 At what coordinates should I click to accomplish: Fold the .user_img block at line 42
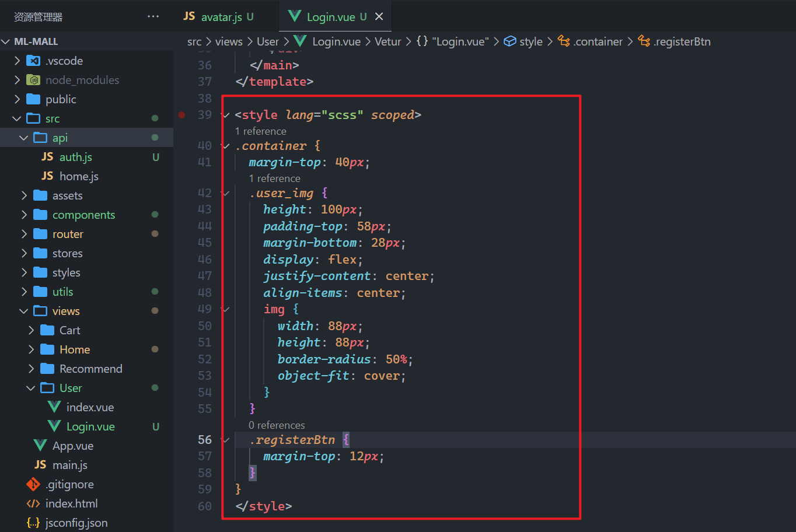pos(226,193)
